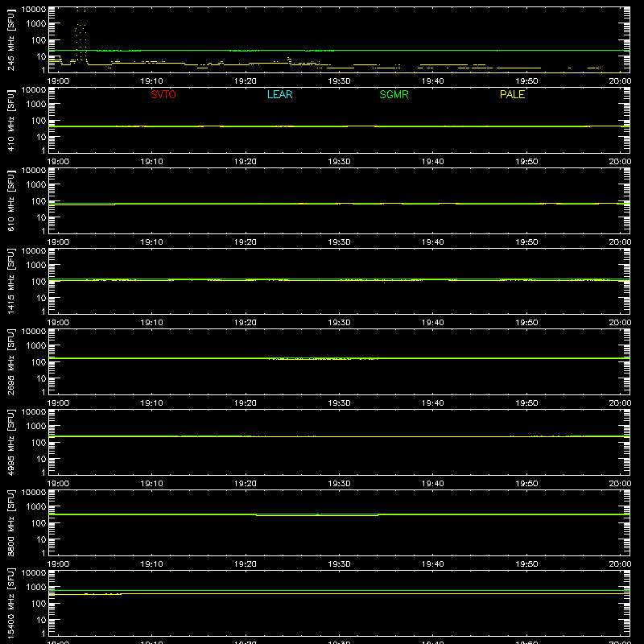
Task: Click 20:00 label below the 4995 MHz plot
Action: click(x=620, y=484)
